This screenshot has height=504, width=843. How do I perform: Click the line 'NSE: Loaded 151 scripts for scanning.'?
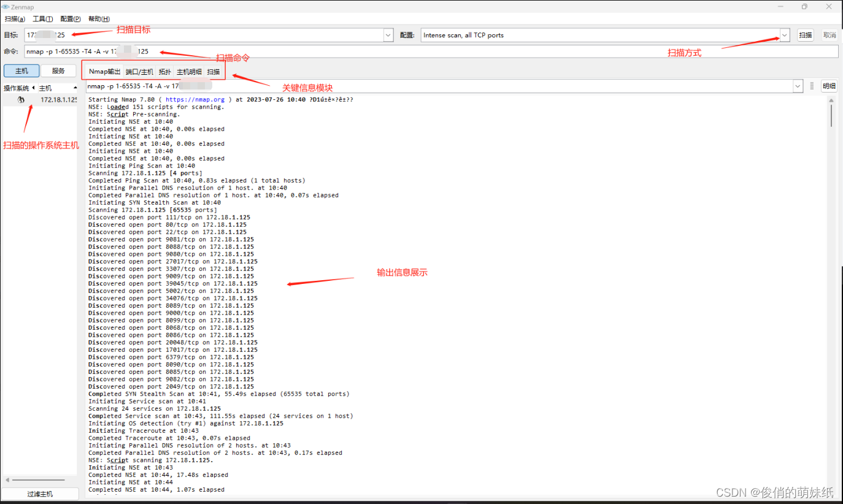pyautogui.click(x=156, y=107)
